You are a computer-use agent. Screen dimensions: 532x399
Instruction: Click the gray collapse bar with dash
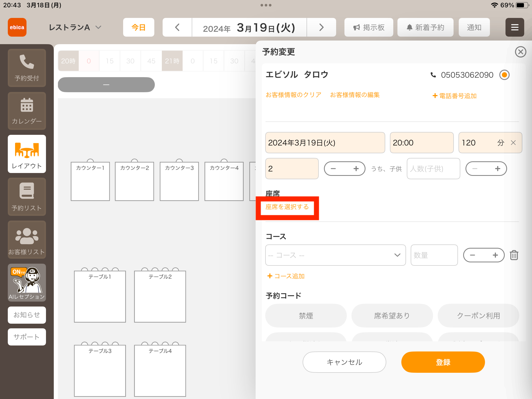(106, 85)
